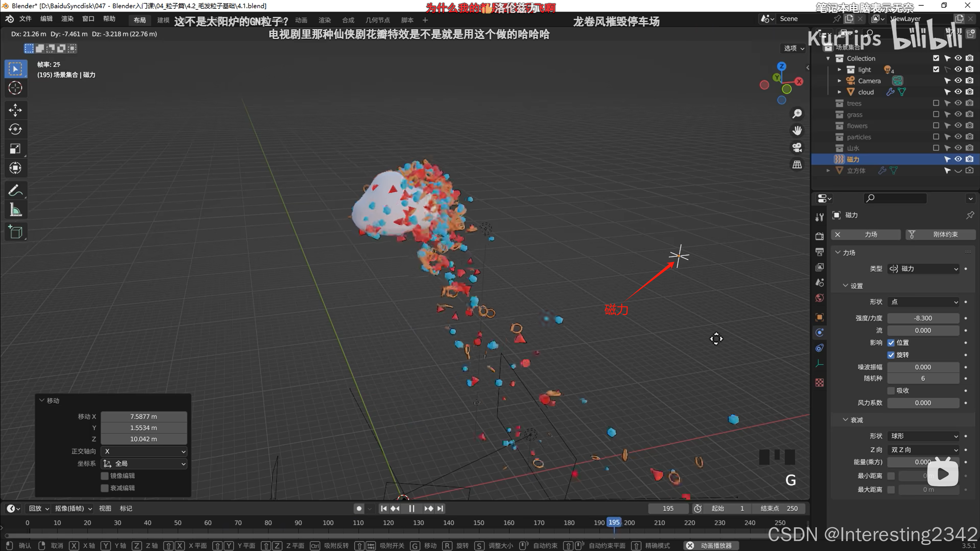Open the 正交轴向 dropdown showing X
Viewport: 980px width, 551px height.
144,451
